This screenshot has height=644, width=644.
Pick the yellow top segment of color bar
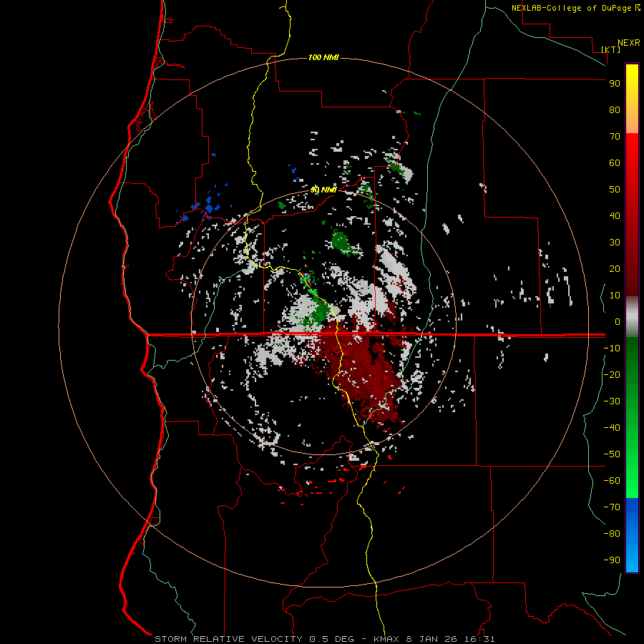[632, 78]
